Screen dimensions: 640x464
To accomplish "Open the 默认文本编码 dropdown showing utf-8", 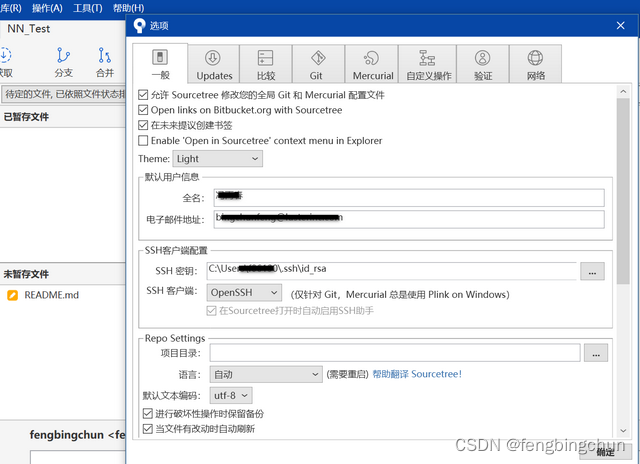I will coord(231,395).
